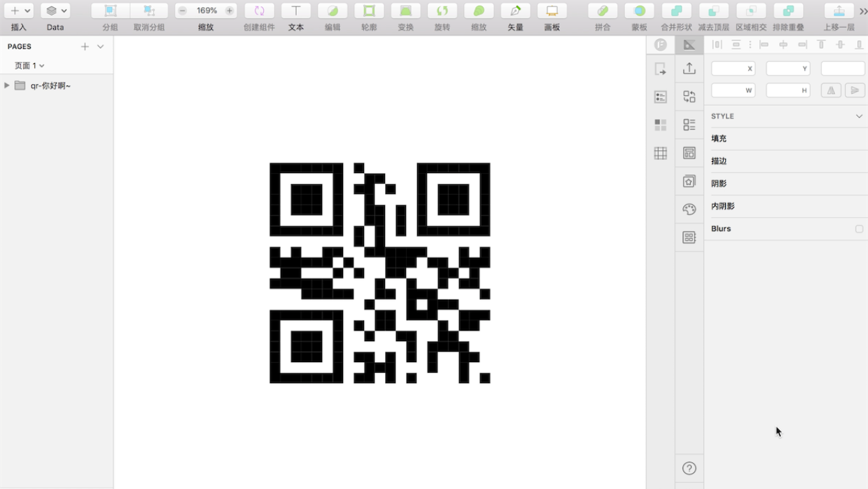Enable the Blurs checkbox
Screen dimensions: 868x489
click(859, 229)
